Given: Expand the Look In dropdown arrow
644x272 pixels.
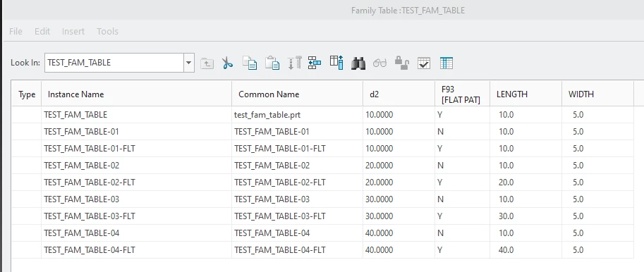Looking at the screenshot, I should [x=188, y=63].
